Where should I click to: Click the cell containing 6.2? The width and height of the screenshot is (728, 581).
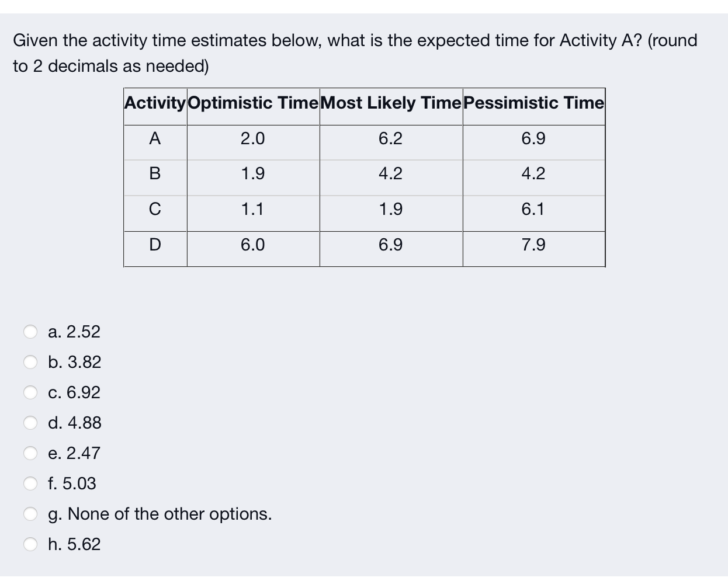coord(390,139)
